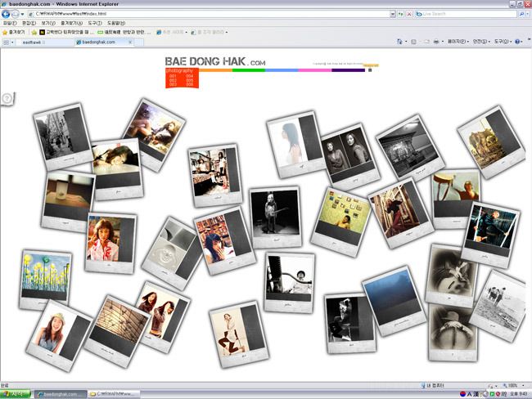The width and height of the screenshot is (532, 399).
Task: Switch to baedonghak.com taskbar button
Action: (61, 394)
